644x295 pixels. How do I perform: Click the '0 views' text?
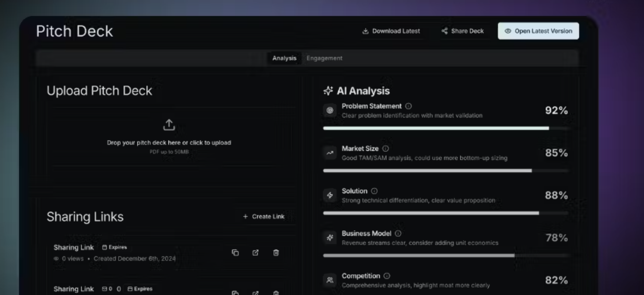point(73,259)
